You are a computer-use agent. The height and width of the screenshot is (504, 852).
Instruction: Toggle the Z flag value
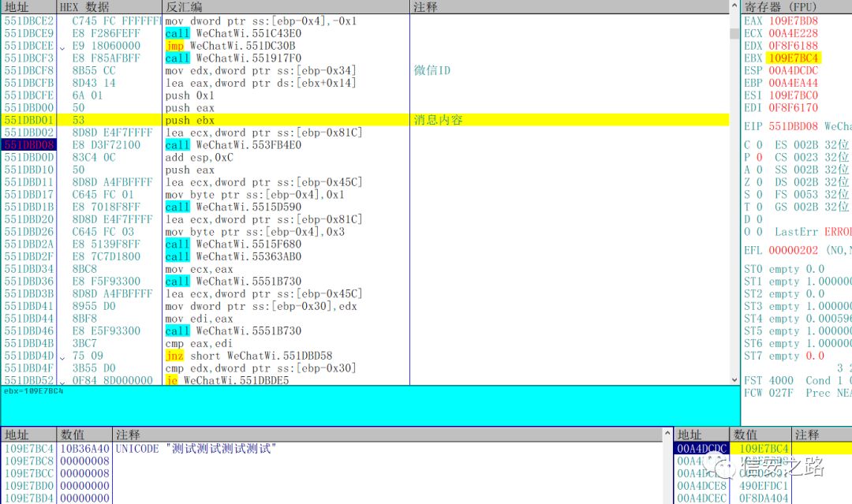pos(759,182)
